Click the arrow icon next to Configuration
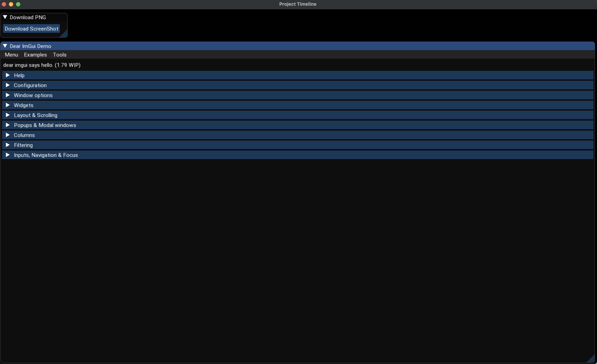597x364 pixels. point(7,85)
